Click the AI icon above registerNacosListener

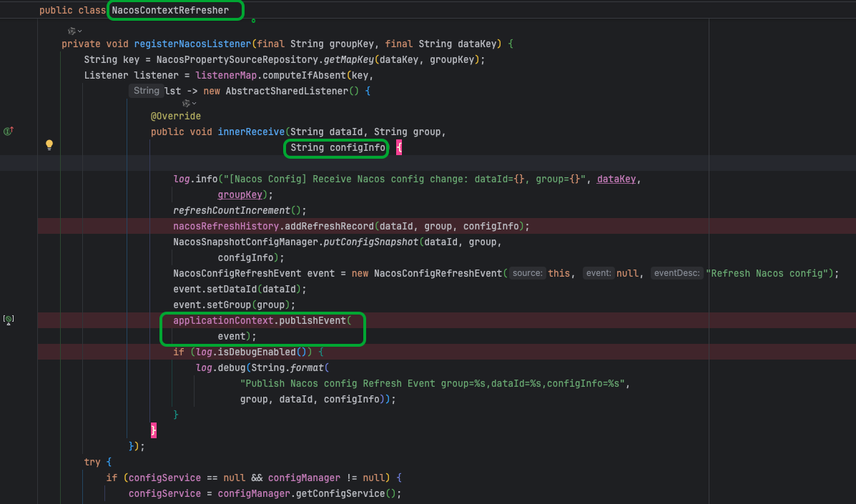[71, 31]
